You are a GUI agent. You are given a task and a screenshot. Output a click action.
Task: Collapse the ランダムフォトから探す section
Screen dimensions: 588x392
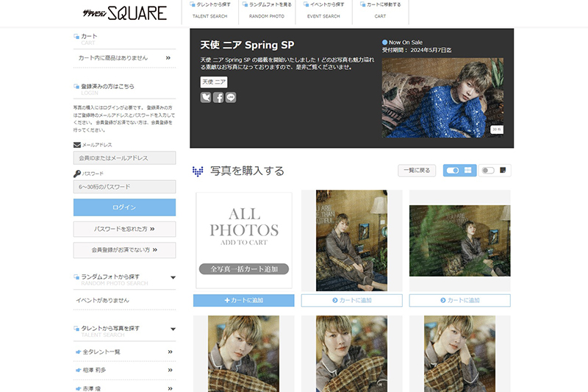coord(173,277)
